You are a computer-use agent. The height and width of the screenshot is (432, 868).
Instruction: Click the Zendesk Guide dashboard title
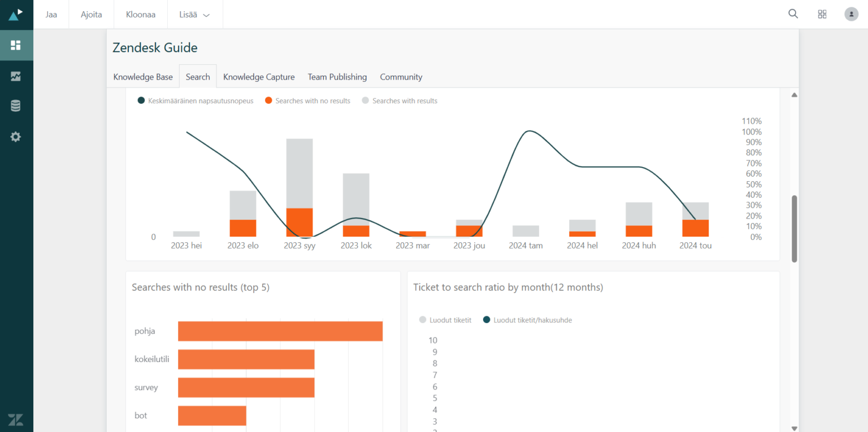(155, 47)
